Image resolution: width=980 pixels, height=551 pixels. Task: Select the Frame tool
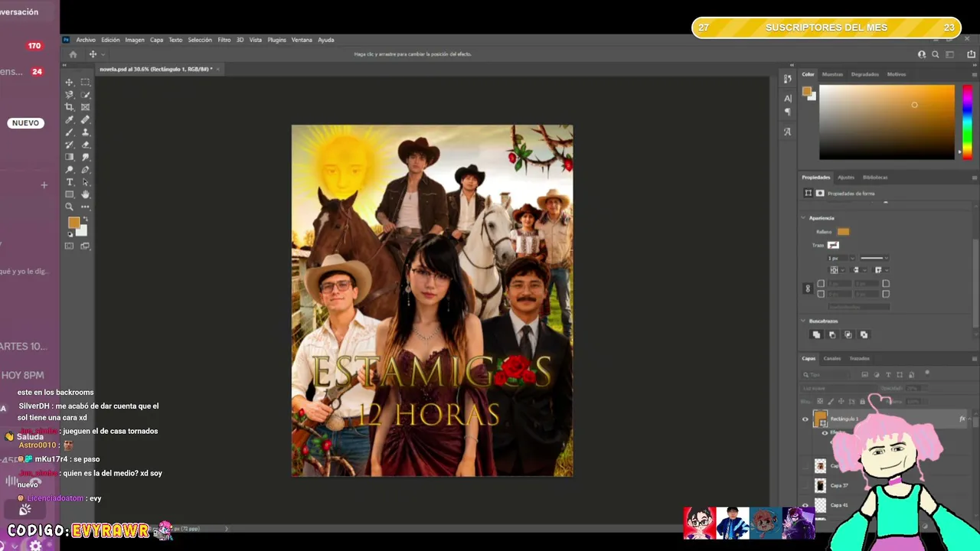click(x=85, y=107)
